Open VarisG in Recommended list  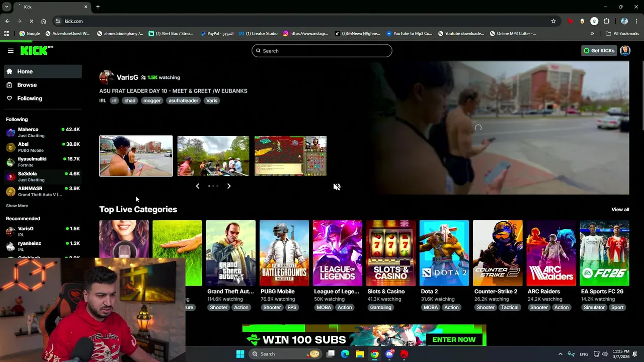tap(43, 231)
